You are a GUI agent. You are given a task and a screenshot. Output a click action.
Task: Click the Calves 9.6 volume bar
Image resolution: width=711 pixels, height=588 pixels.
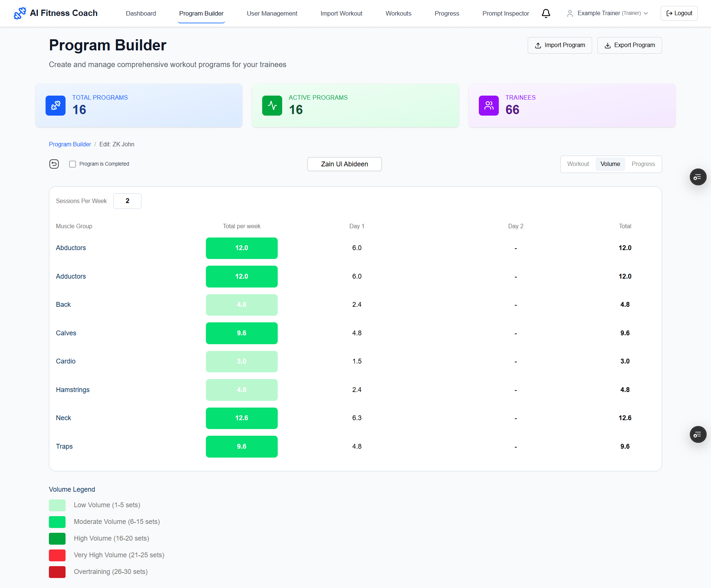point(241,333)
